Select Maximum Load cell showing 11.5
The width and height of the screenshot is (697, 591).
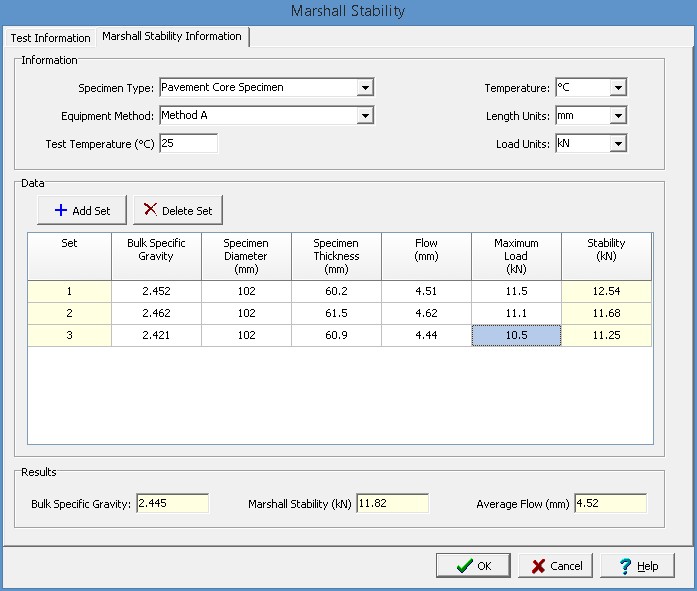(x=516, y=292)
